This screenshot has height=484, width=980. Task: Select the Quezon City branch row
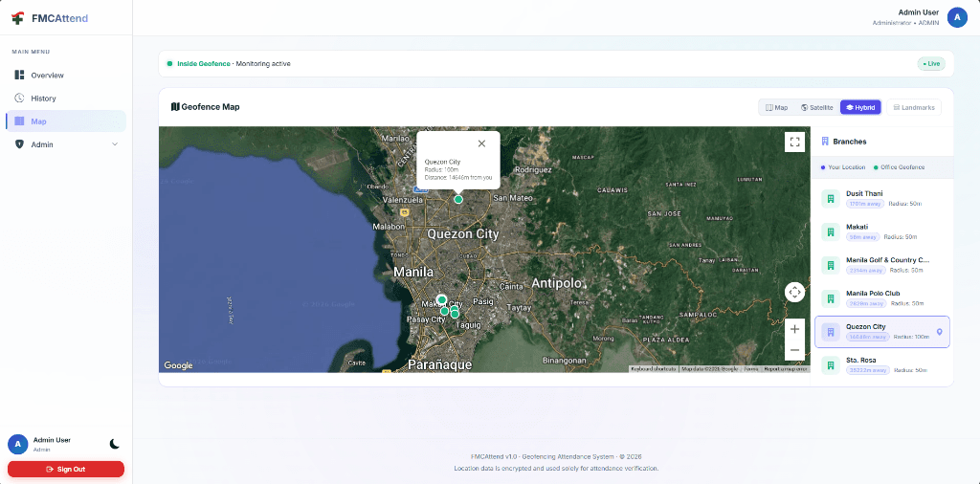pyautogui.click(x=881, y=331)
